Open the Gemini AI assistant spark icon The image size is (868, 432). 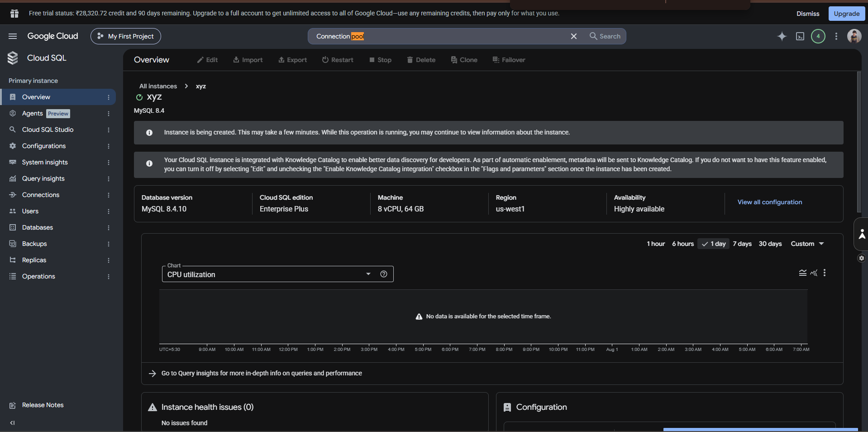click(782, 36)
